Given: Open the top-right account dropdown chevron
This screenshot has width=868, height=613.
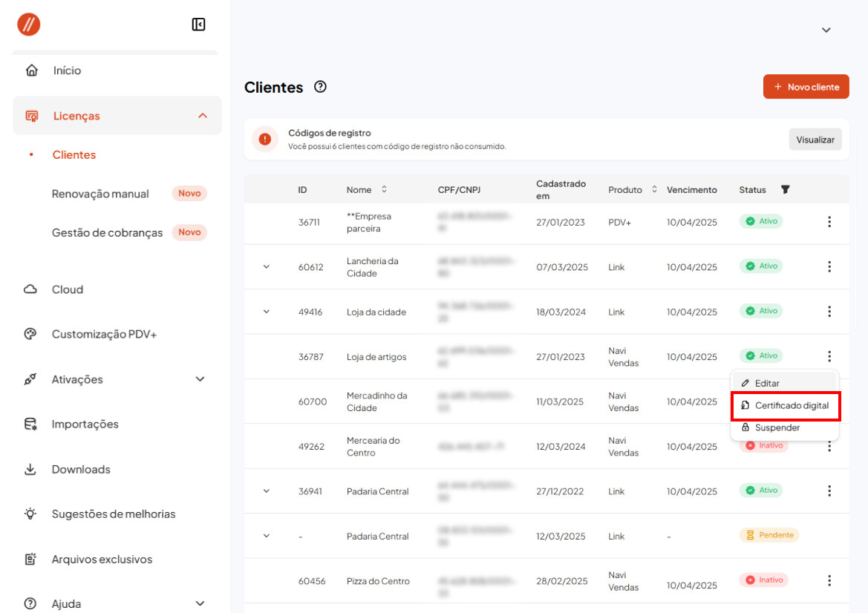Looking at the screenshot, I should point(826,30).
